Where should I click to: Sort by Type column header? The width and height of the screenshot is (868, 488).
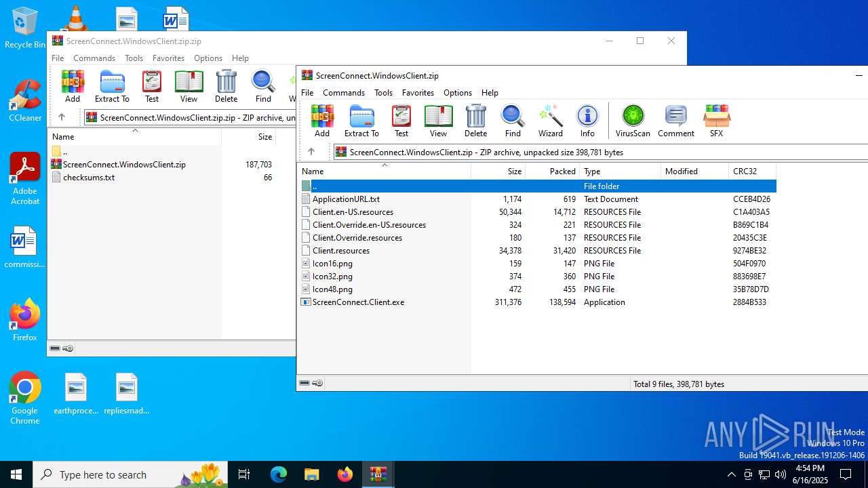pos(620,171)
